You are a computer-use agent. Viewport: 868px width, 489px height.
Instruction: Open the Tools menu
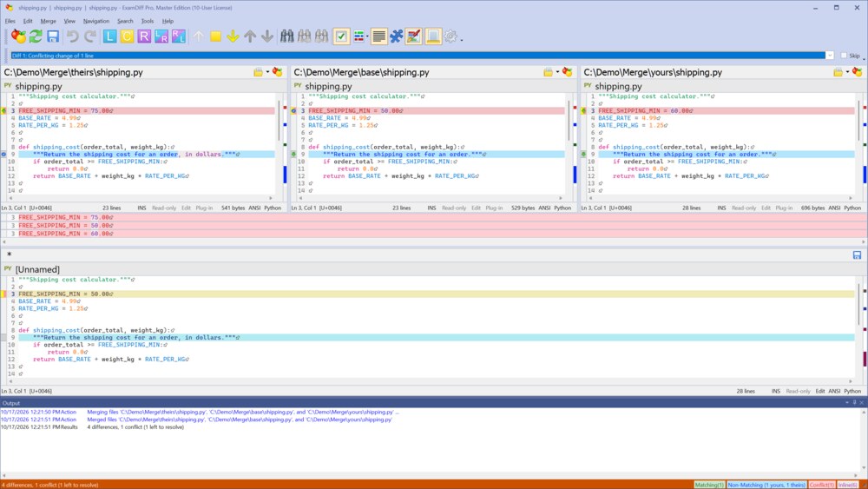pyautogui.click(x=148, y=21)
